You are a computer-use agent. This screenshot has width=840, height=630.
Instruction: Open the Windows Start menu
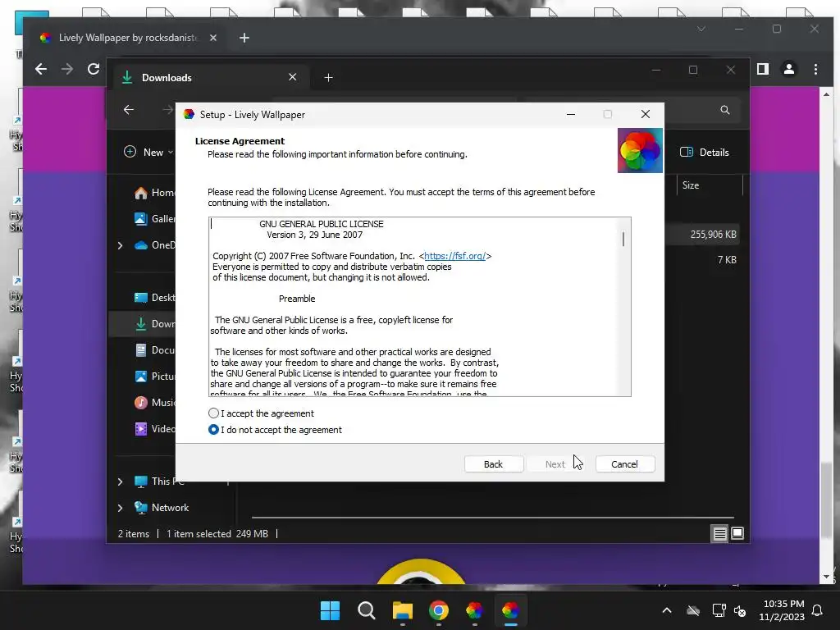point(330,610)
